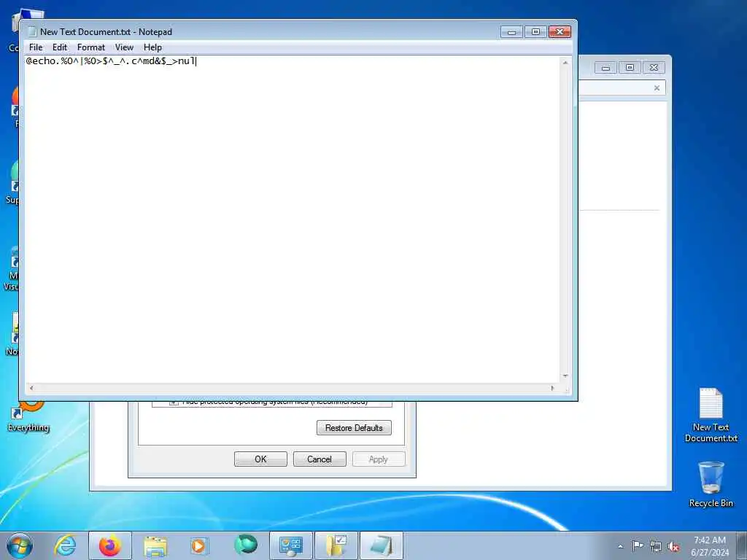Screen dimensions: 747x560
Task: Click Restore Defaults in Folder Options dialog
Action: click(354, 427)
